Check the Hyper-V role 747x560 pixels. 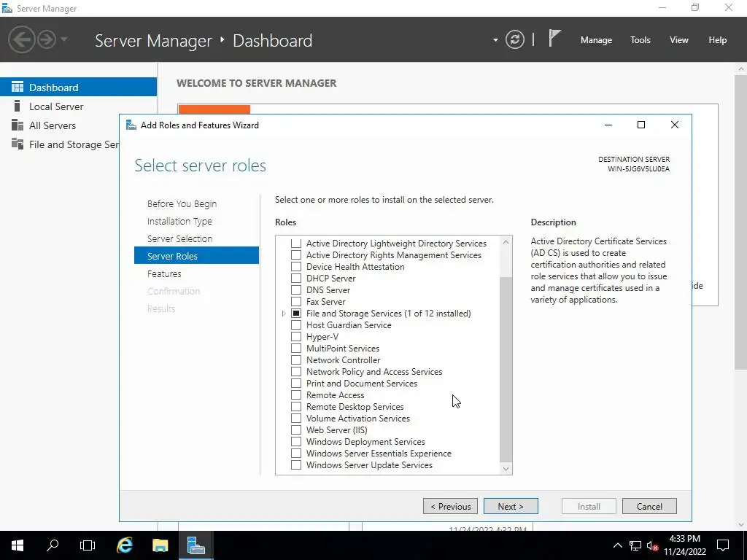coord(296,337)
